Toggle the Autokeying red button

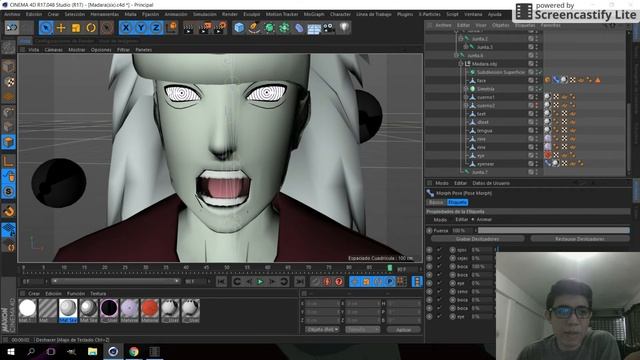point(327,282)
